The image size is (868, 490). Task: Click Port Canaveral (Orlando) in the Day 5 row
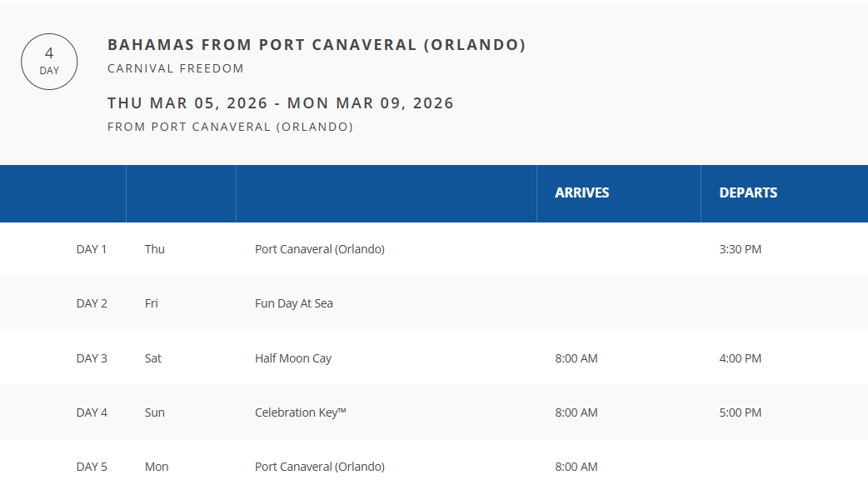[x=320, y=467]
